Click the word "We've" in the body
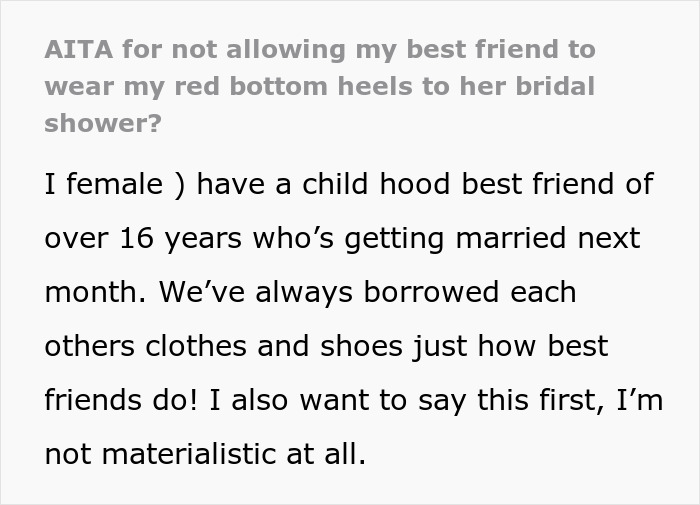 point(202,292)
